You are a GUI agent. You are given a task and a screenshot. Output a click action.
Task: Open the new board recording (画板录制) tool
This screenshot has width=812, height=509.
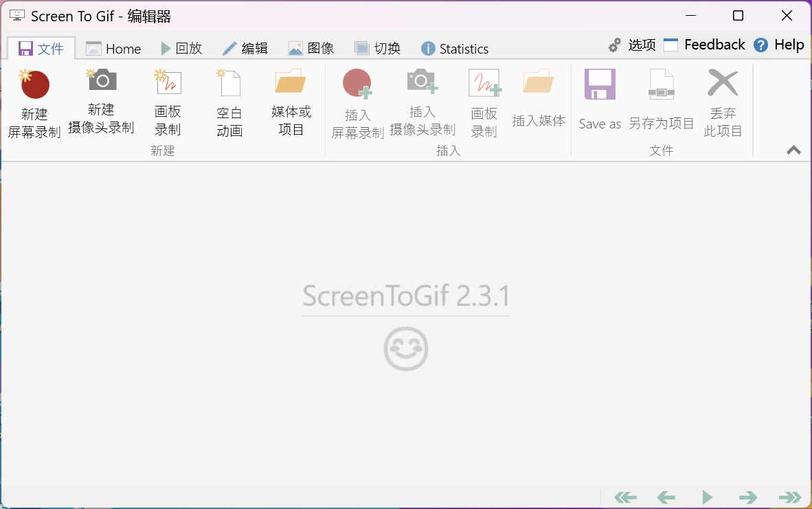point(168,103)
